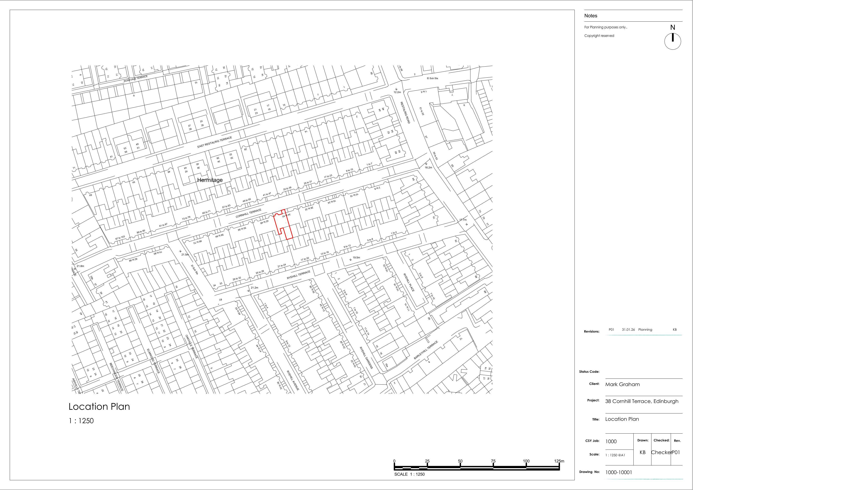Click 'Planning' in the revisions row
The image size is (868, 490).
coord(645,329)
